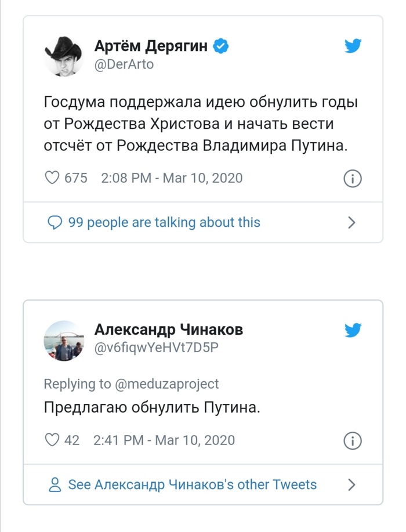Screen dimensions: 406x532
Task: Open info icon on Александр Чинаков's tweet
Action: (353, 440)
